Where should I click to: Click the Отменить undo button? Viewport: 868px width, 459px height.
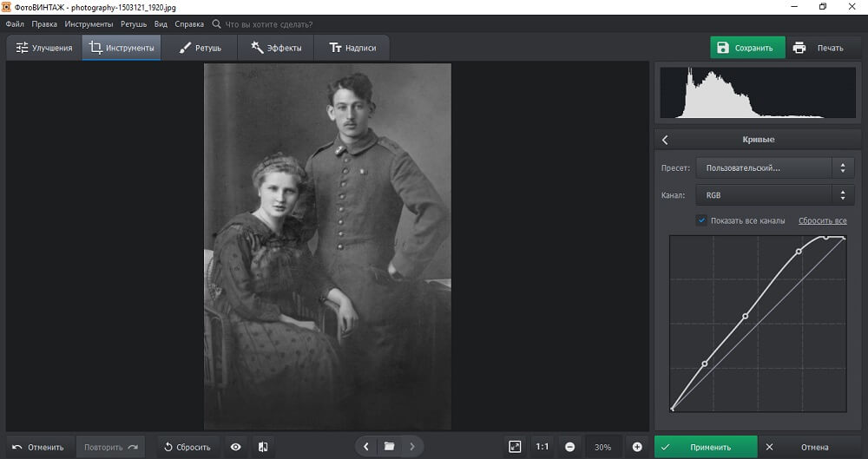(x=38, y=447)
